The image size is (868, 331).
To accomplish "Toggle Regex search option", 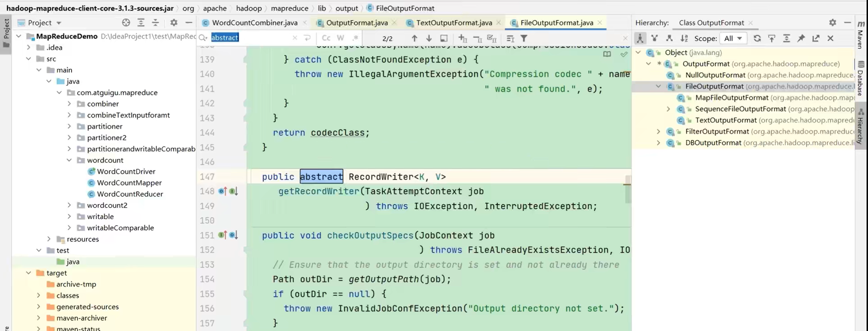I will [355, 38].
